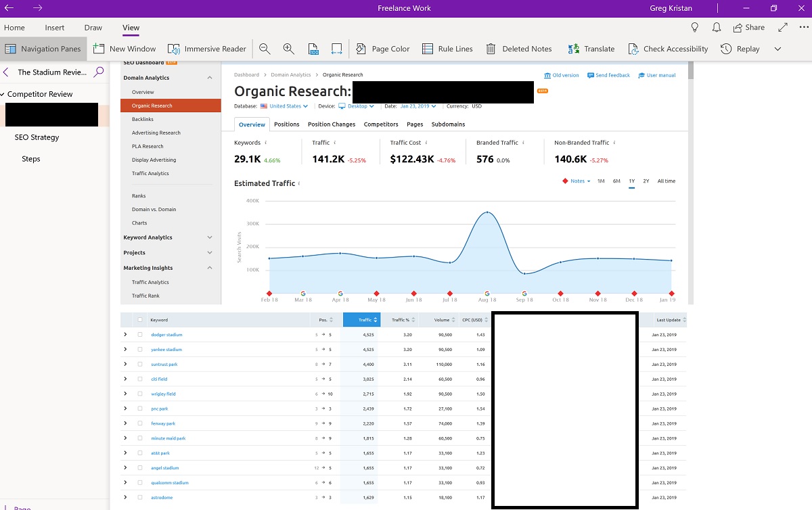Open the Home ribbon tab
The image size is (812, 510).
pyautogui.click(x=14, y=28)
